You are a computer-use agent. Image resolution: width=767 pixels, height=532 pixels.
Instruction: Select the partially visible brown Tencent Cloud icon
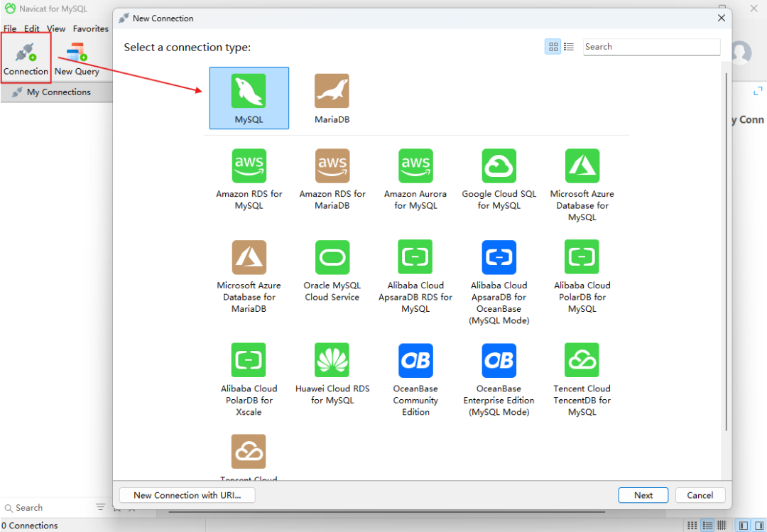coord(249,452)
